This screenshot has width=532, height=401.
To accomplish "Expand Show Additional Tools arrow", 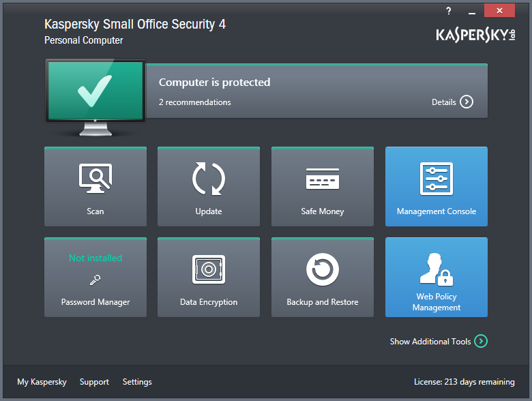I will point(481,341).
